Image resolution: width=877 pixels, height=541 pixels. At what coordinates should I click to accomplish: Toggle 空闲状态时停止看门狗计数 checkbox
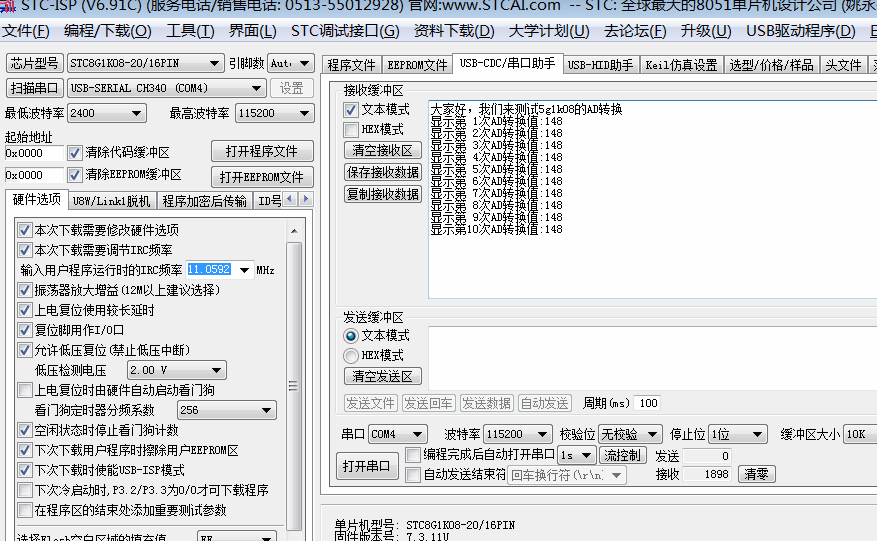tap(24, 430)
